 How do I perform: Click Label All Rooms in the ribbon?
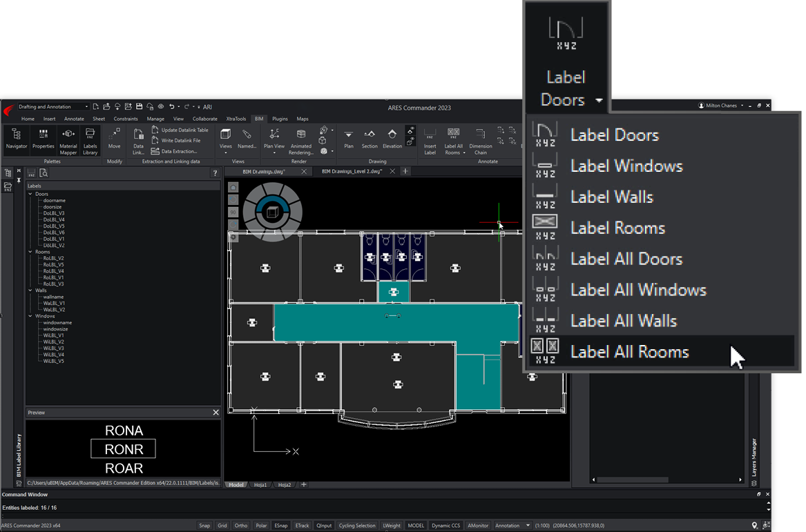tap(453, 141)
